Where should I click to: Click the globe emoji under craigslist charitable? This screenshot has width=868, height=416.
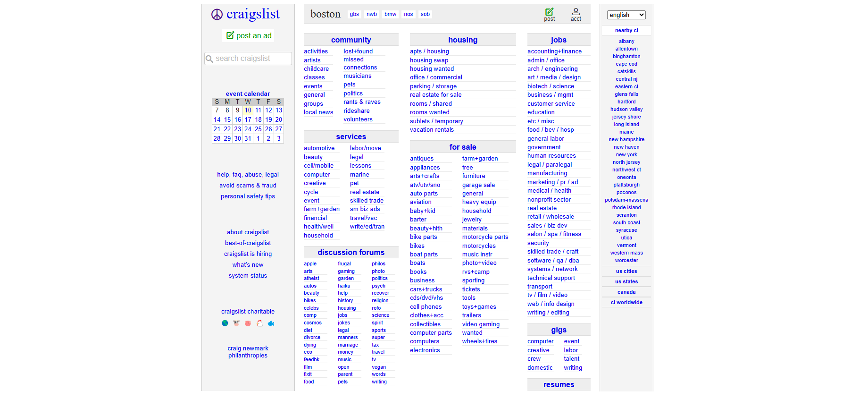225,323
